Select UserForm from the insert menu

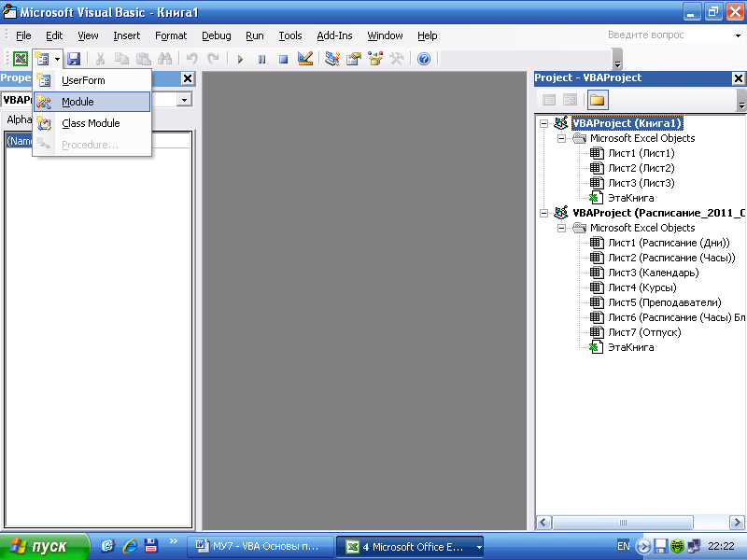(92, 80)
